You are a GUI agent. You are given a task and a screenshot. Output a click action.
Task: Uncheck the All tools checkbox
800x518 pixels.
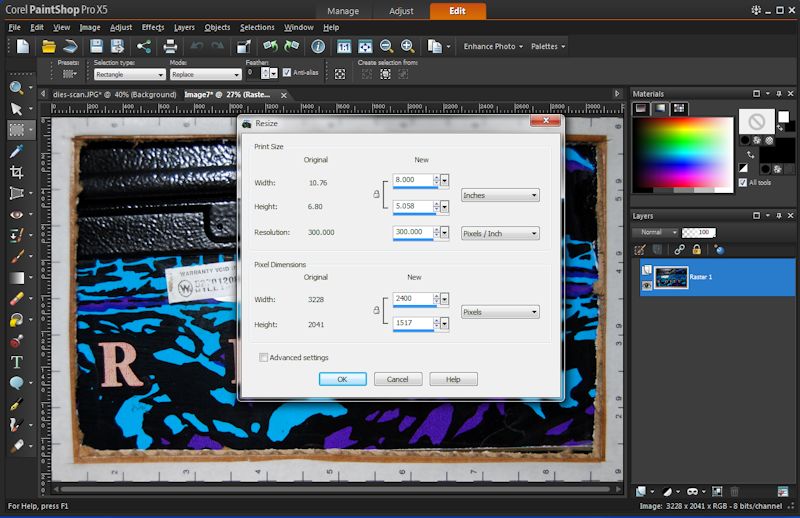(742, 183)
